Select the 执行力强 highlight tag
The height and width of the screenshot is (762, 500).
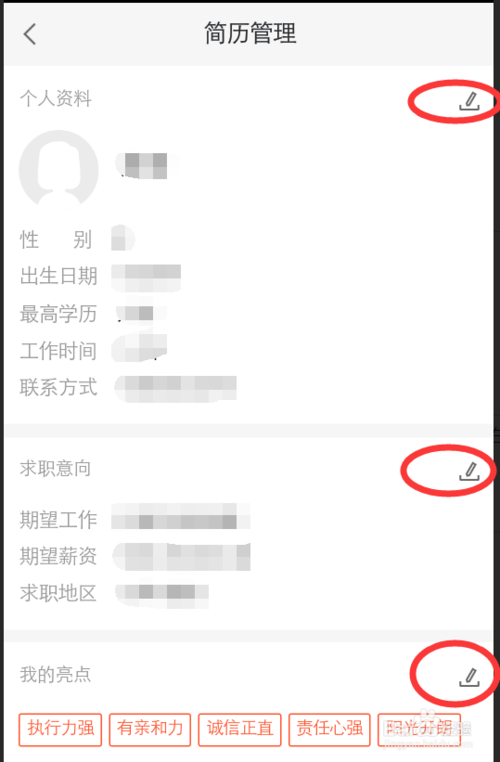point(60,729)
